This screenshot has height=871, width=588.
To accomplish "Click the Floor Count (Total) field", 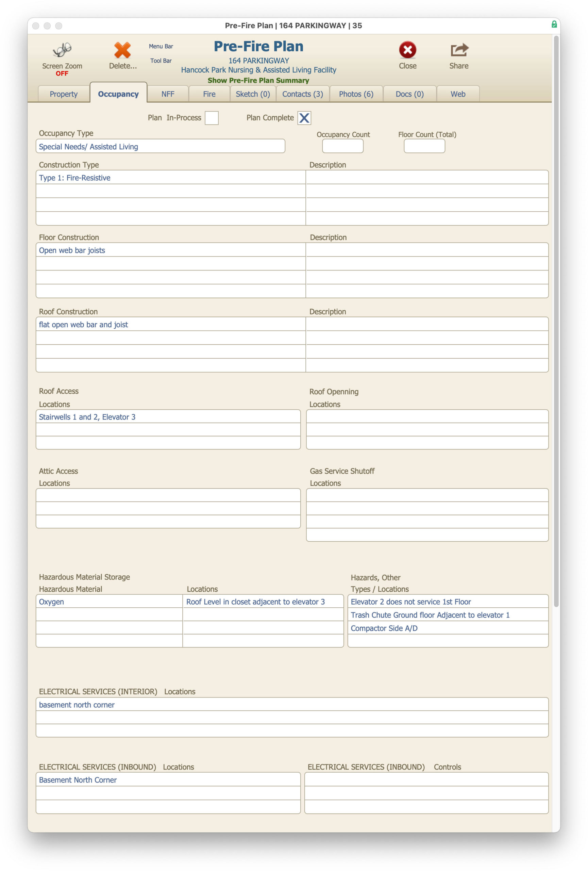I will [x=424, y=146].
